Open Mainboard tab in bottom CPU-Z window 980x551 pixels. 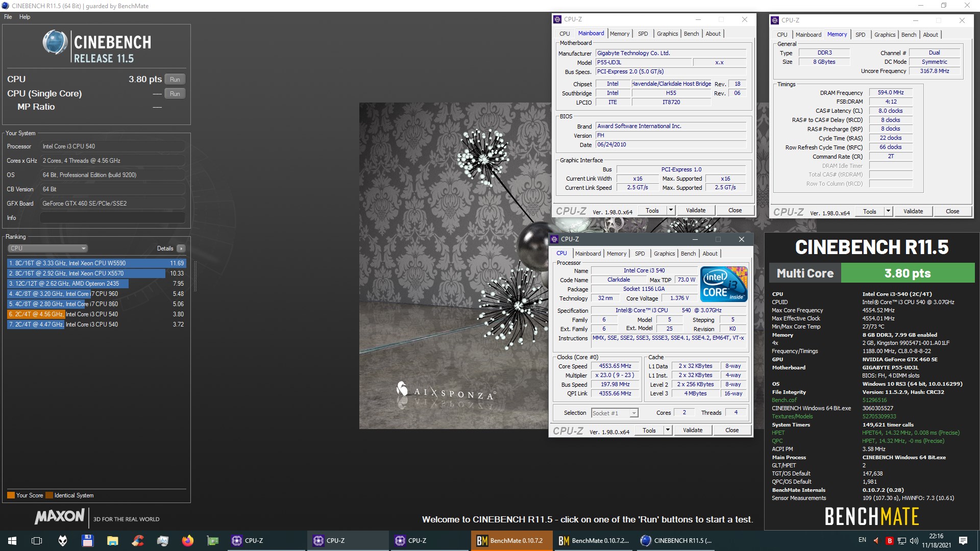[x=588, y=254]
